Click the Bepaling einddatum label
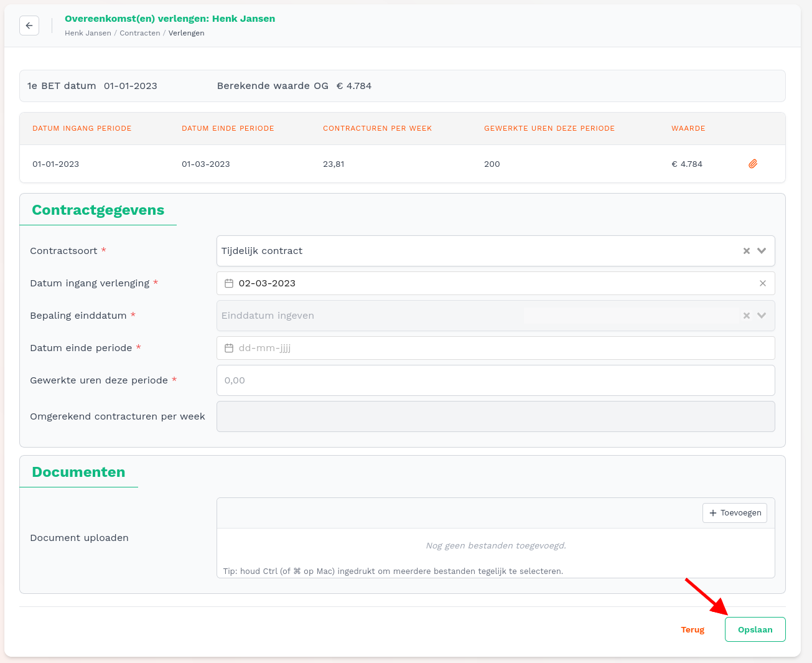This screenshot has width=812, height=663. click(78, 316)
